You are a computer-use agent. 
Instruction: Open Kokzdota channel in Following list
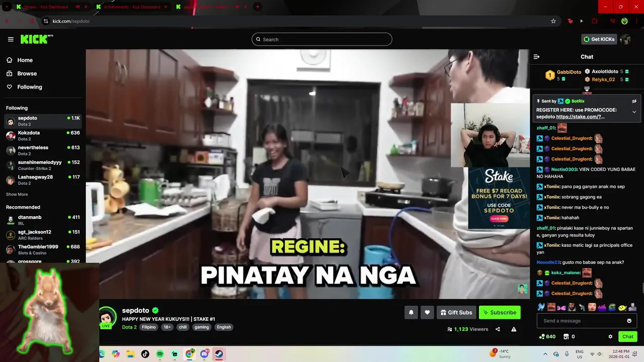click(43, 135)
